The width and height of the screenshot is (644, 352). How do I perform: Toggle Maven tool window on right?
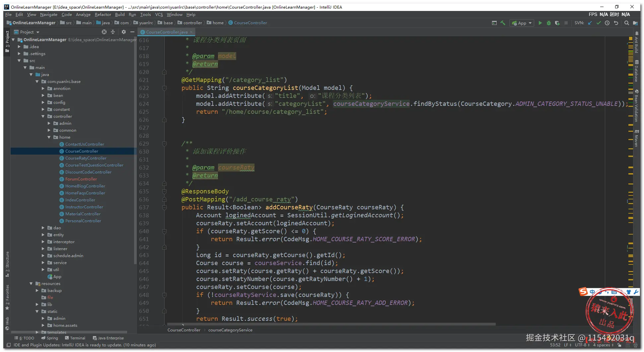(x=636, y=139)
